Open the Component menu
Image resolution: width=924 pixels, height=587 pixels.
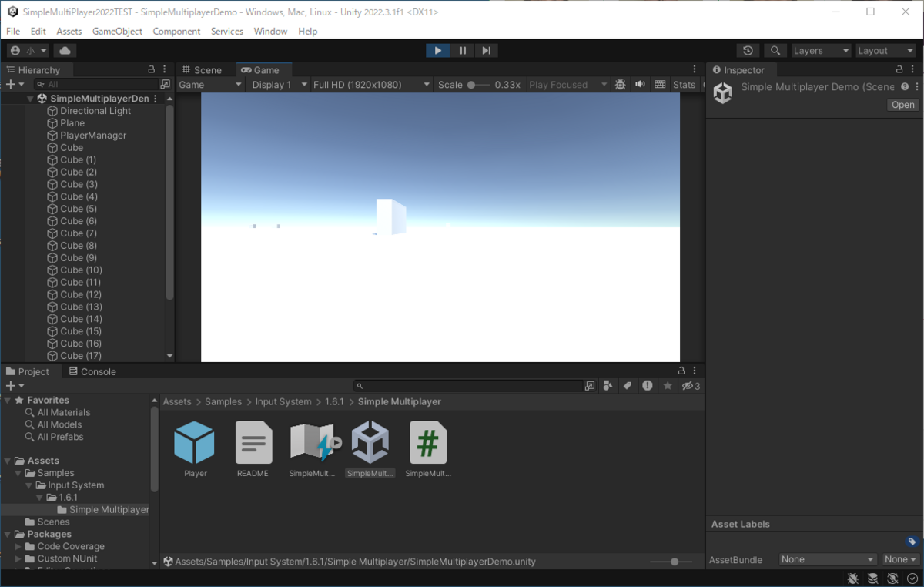pos(176,32)
